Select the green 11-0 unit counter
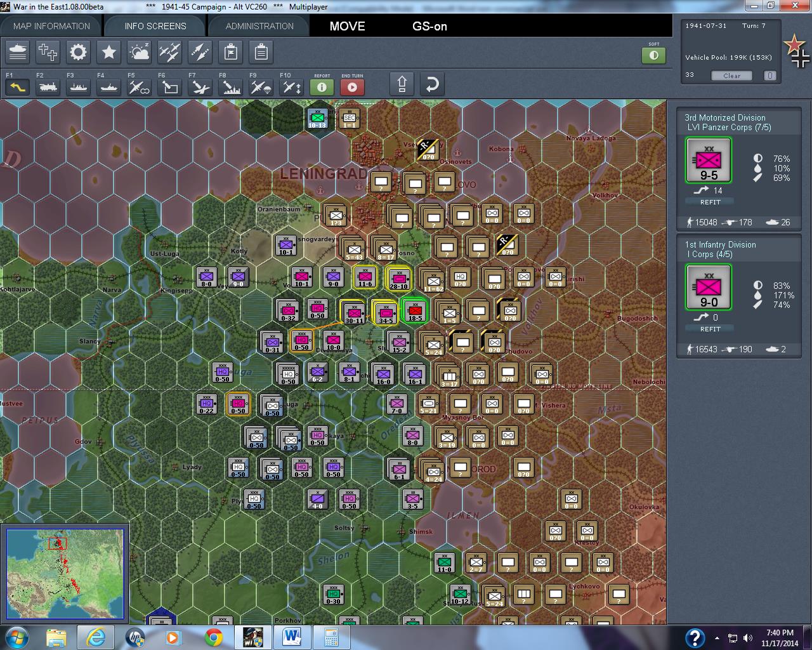 tap(444, 562)
